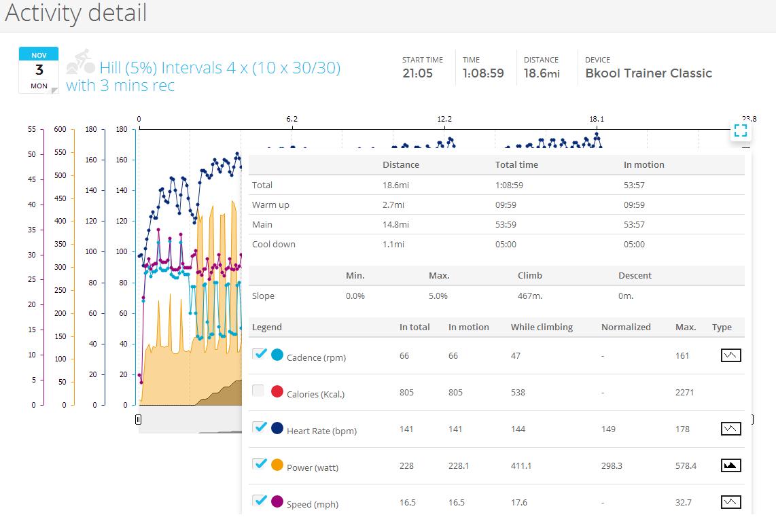Image resolution: width=776 pixels, height=532 pixels.
Task: Grab the left chart range slider handle
Action: (138, 420)
